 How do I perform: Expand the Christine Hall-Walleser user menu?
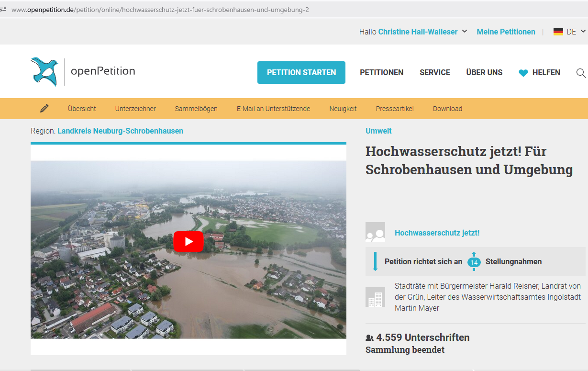[x=464, y=32]
